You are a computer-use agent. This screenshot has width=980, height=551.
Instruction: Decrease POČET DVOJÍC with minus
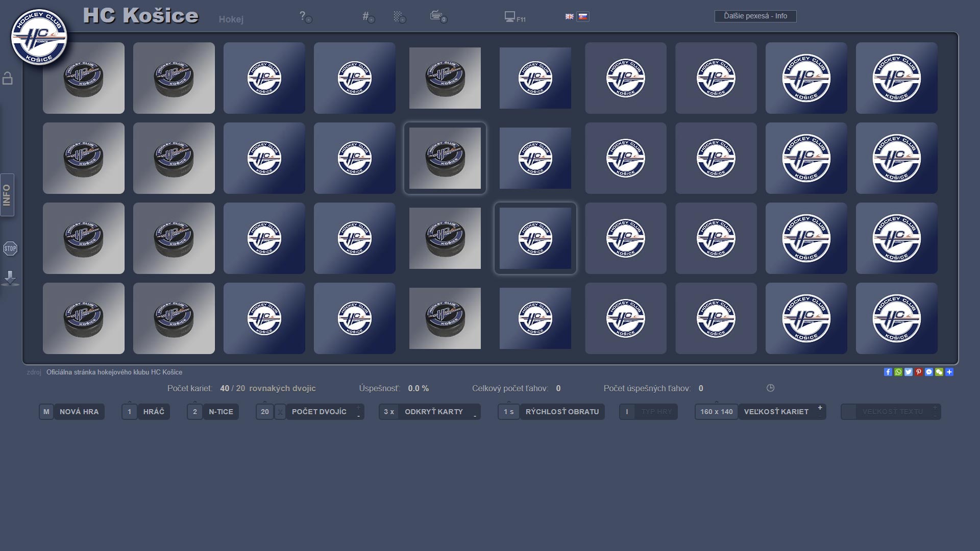(359, 416)
